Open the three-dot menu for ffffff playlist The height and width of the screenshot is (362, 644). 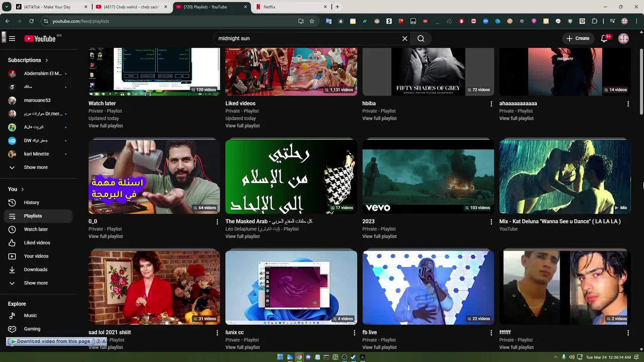[628, 333]
